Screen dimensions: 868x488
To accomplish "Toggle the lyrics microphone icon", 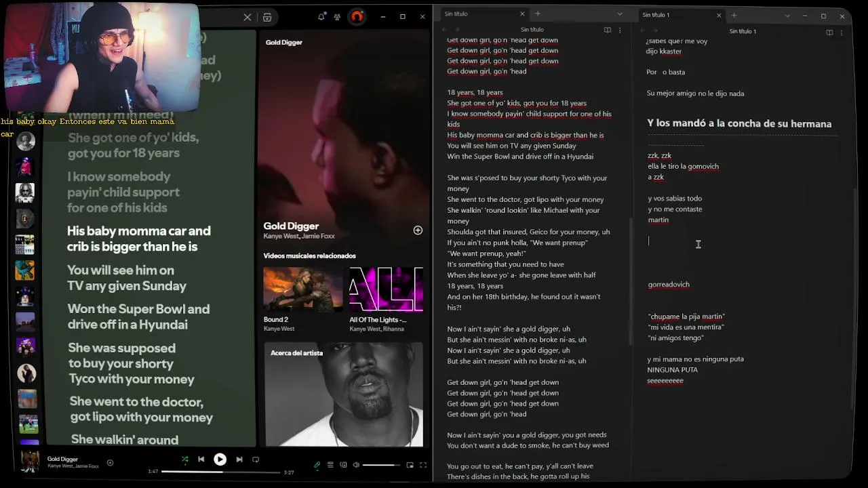I will [x=317, y=465].
